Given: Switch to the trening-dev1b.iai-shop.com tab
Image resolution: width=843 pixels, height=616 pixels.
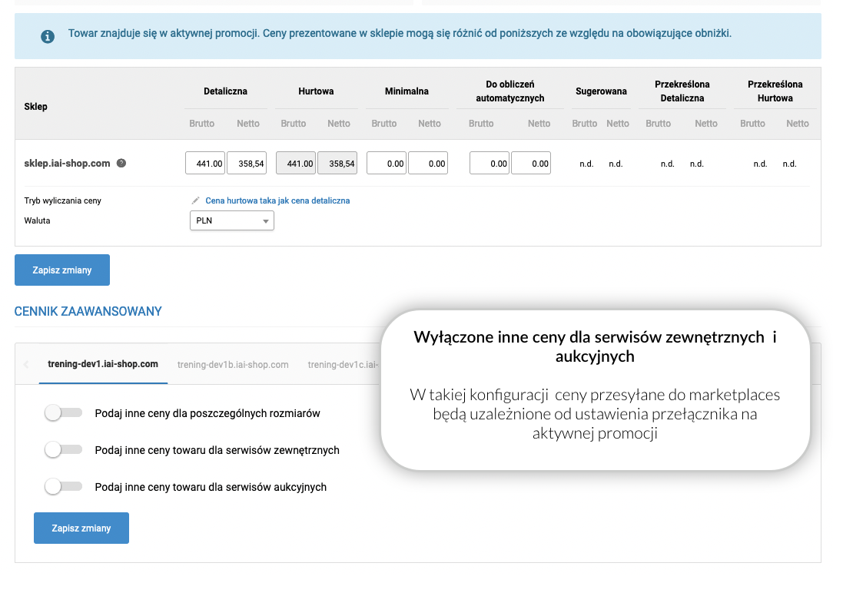Looking at the screenshot, I should (x=233, y=364).
